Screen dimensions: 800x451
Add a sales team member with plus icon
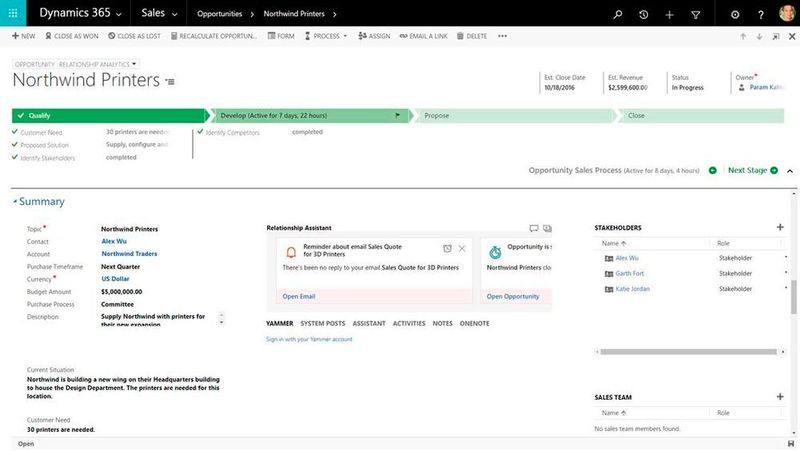tap(780, 396)
